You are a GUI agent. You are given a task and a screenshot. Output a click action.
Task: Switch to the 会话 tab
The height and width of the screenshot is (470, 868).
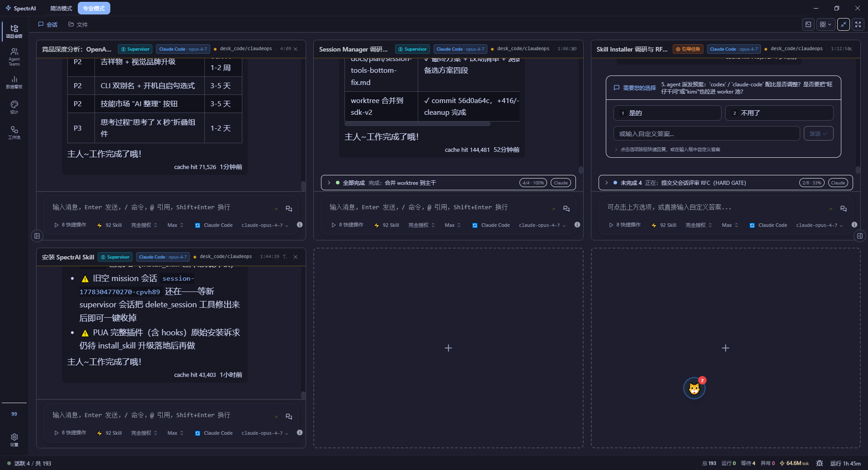click(48, 24)
